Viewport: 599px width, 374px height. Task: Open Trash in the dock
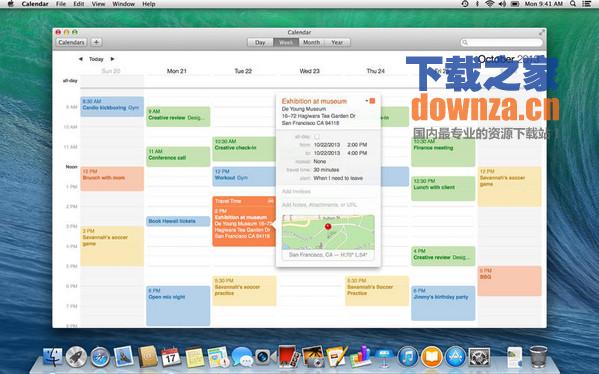(x=538, y=357)
